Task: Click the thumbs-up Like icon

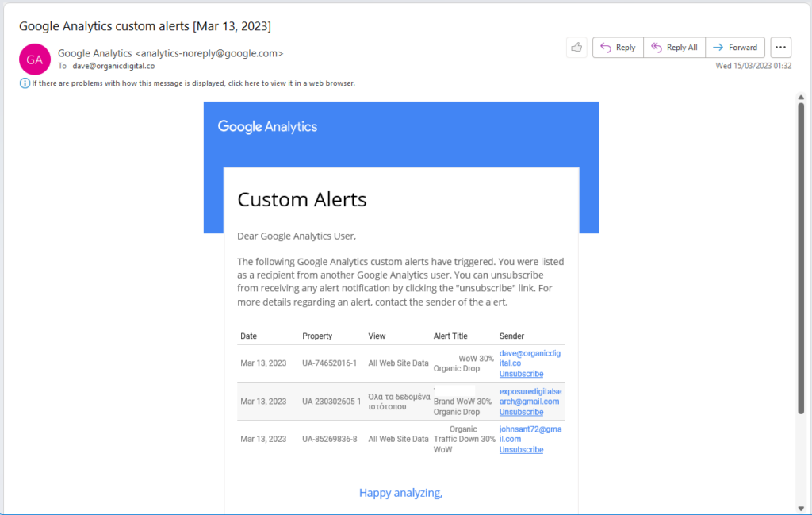Action: [576, 48]
